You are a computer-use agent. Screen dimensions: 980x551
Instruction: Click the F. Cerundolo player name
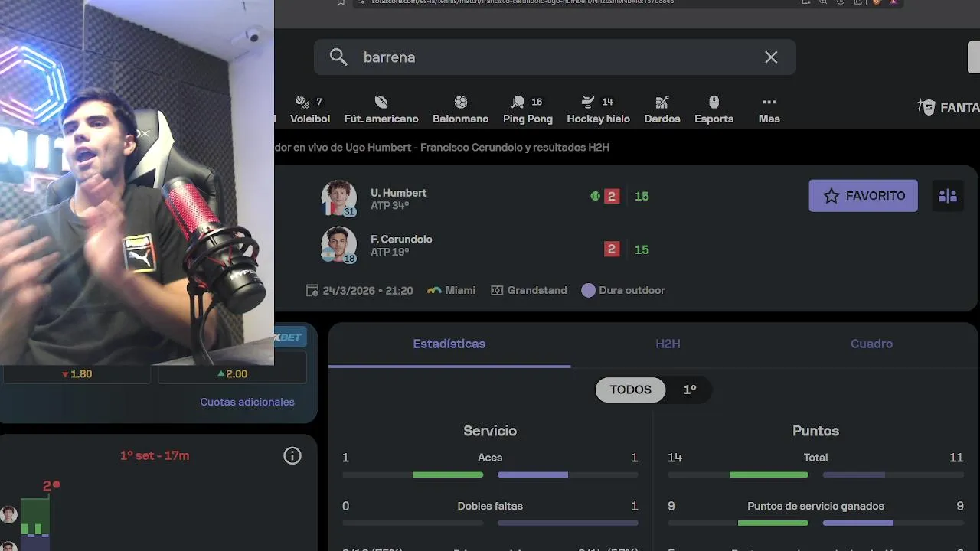pos(401,239)
